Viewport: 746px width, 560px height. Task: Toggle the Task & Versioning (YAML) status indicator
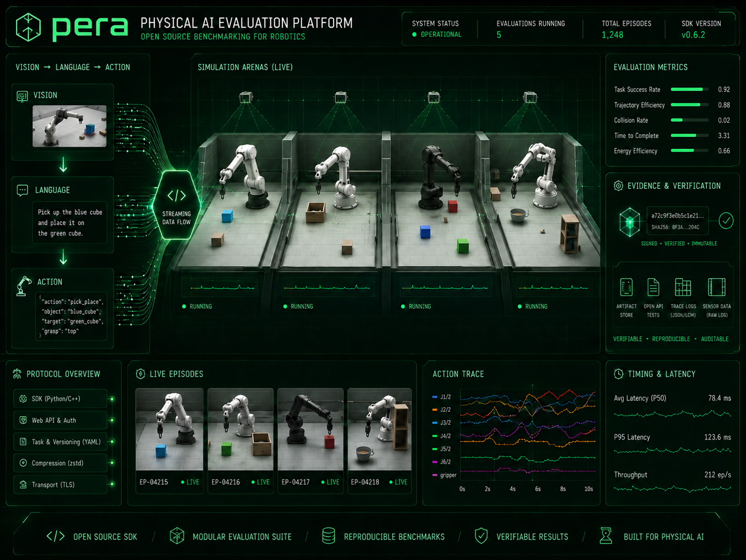[x=112, y=442]
